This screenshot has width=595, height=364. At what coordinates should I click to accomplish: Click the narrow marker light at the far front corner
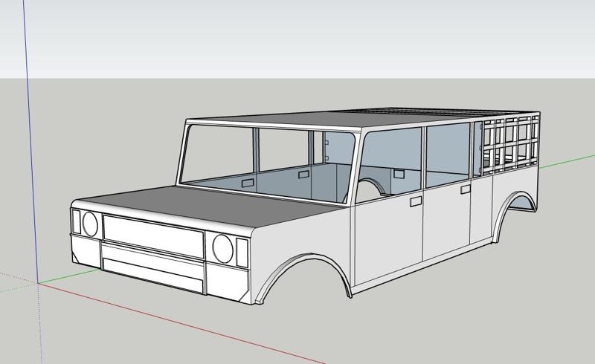tap(77, 222)
